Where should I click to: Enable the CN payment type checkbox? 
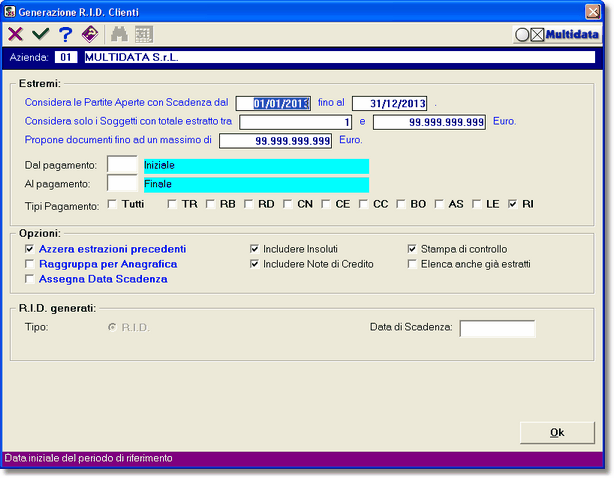287,204
